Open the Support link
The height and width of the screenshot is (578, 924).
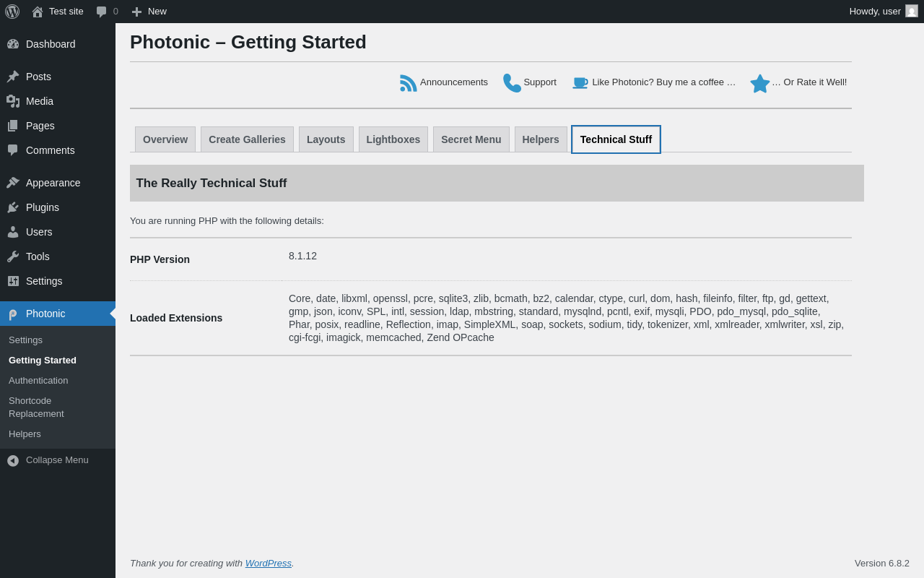[540, 82]
